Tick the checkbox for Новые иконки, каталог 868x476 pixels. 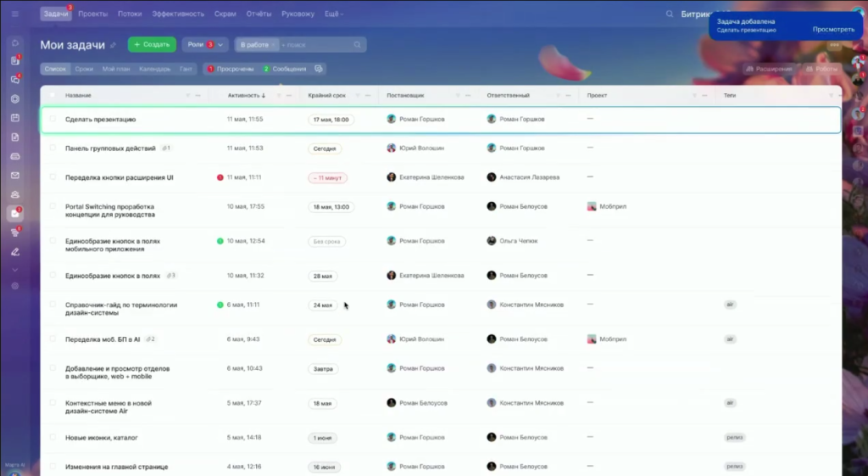(52, 437)
